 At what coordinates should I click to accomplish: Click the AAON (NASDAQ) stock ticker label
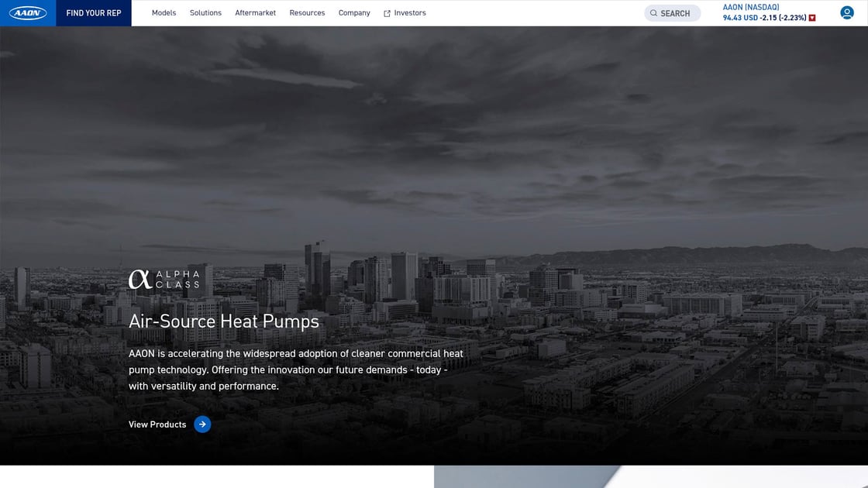751,7
